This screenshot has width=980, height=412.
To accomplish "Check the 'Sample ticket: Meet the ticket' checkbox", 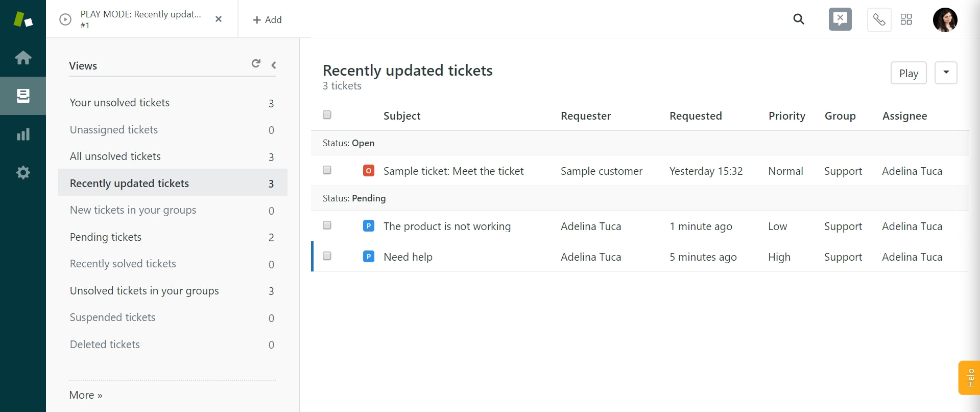I will click(x=327, y=170).
